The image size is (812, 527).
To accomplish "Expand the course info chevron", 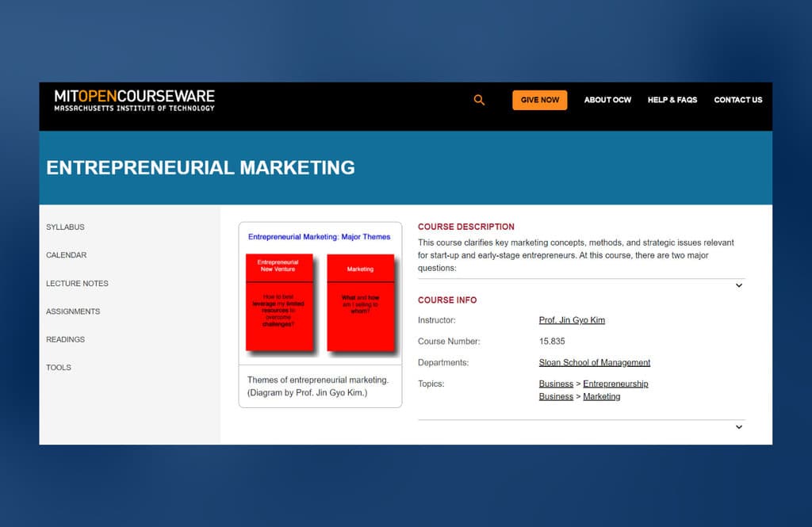I will (x=739, y=427).
